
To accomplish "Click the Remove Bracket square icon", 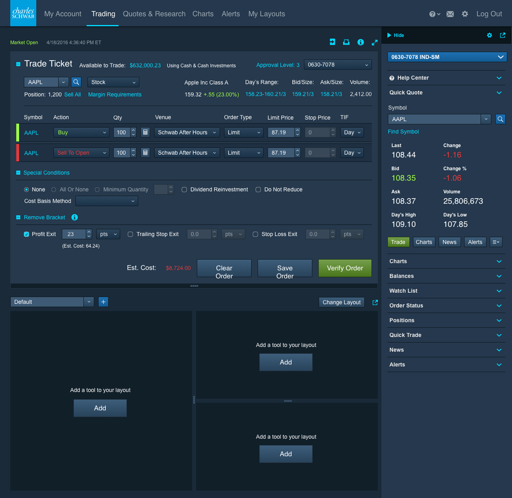I will [18, 217].
